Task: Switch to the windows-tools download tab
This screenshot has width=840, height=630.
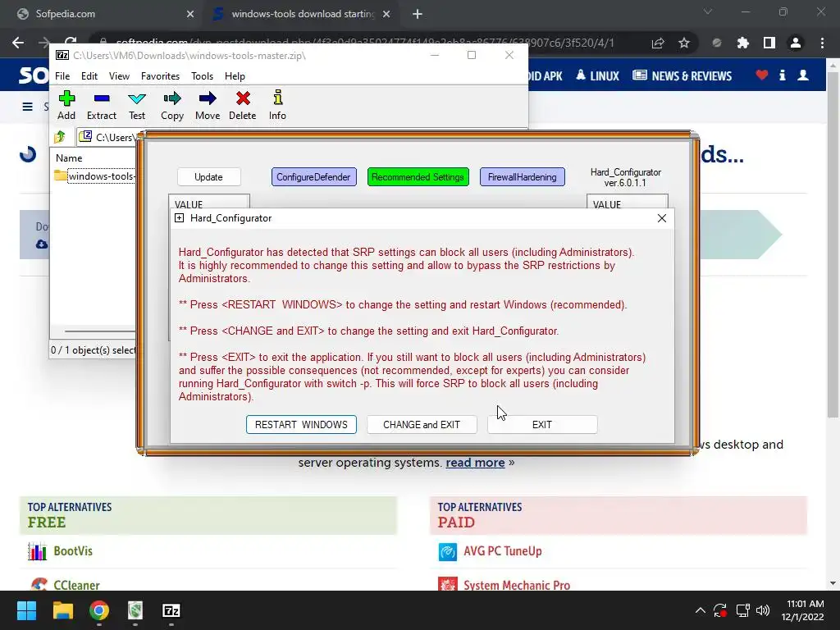Action: 302,14
